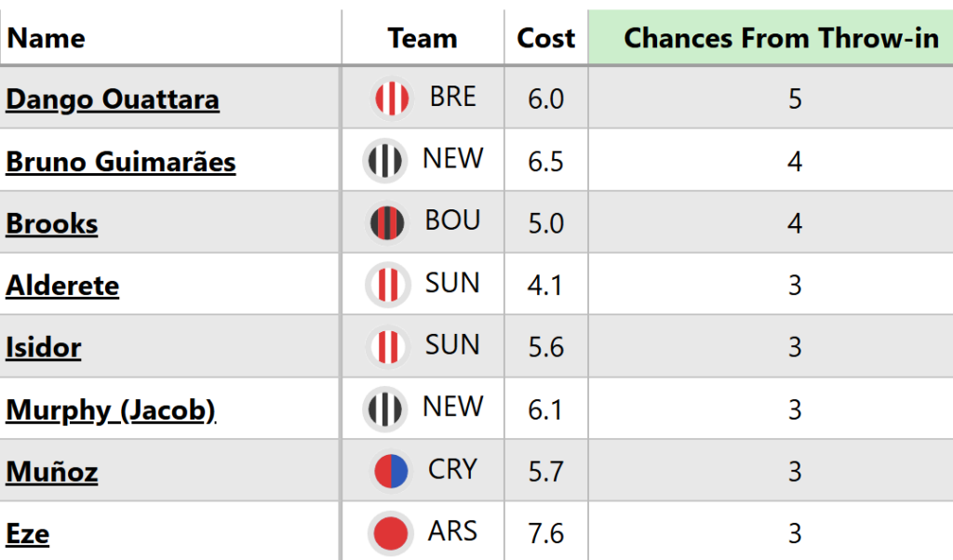Open Murphy (Jacob) player link
Image resolution: width=953 pixels, height=560 pixels.
pos(111,410)
